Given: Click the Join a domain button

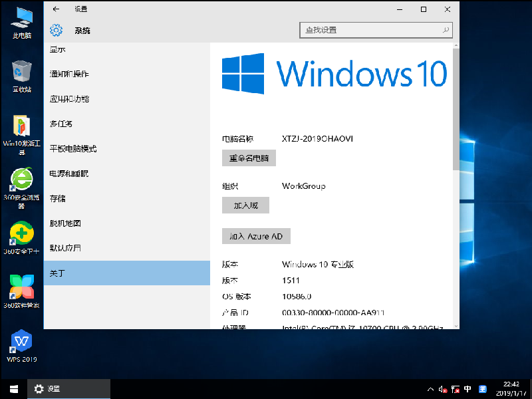Looking at the screenshot, I should click(244, 205).
